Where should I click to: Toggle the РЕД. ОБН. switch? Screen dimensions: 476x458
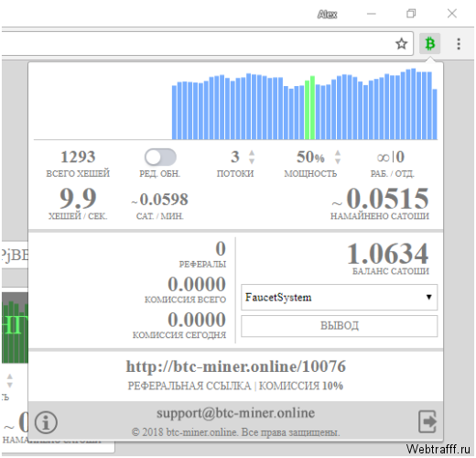click(x=160, y=158)
